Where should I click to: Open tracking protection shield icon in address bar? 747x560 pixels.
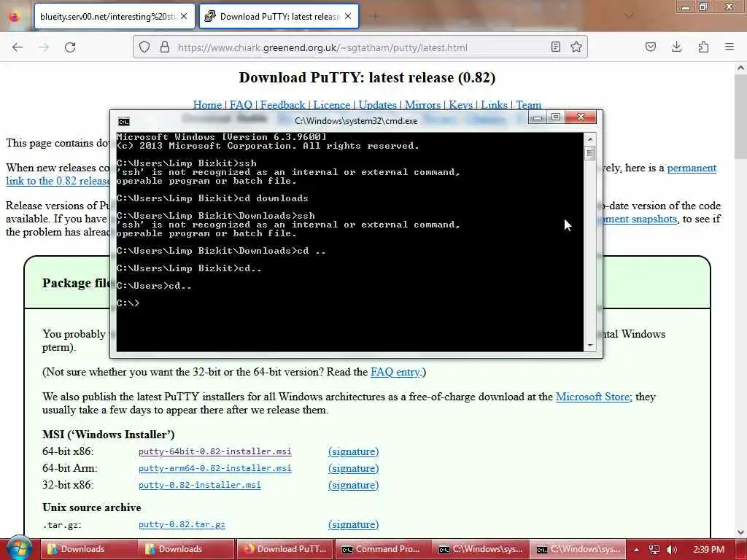144,47
